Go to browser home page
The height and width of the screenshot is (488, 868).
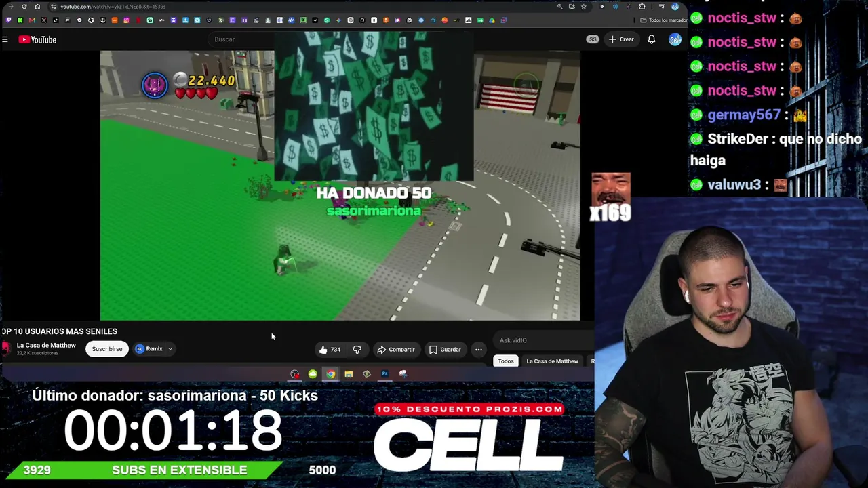point(37,7)
